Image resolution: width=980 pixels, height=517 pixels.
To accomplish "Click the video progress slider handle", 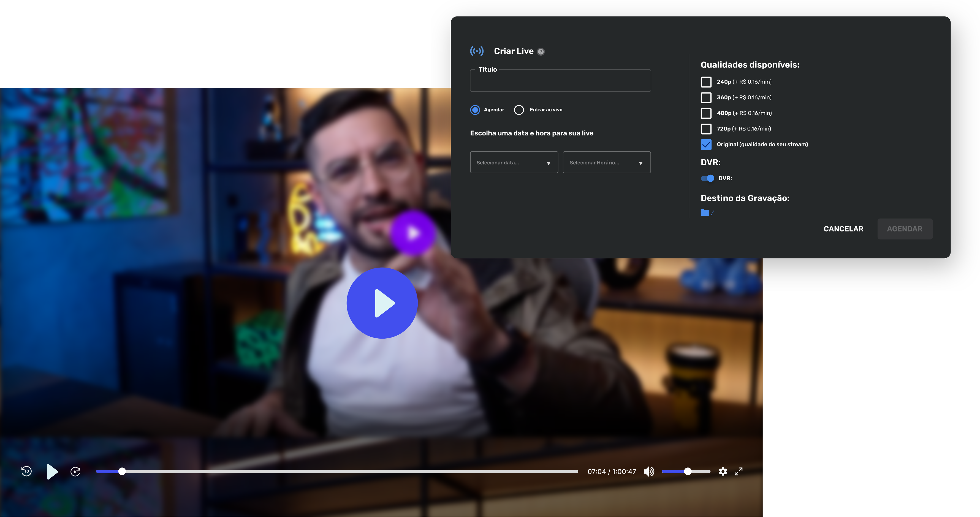I will pos(122,471).
